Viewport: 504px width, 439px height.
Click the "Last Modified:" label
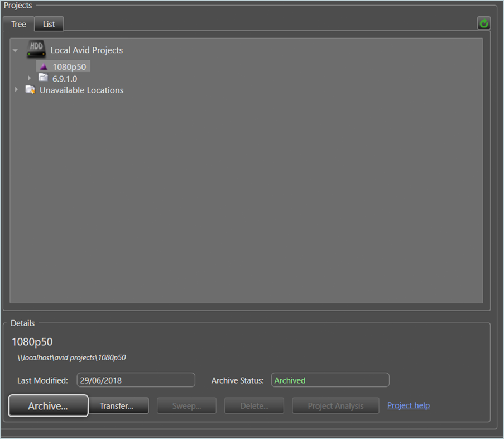[x=42, y=380]
